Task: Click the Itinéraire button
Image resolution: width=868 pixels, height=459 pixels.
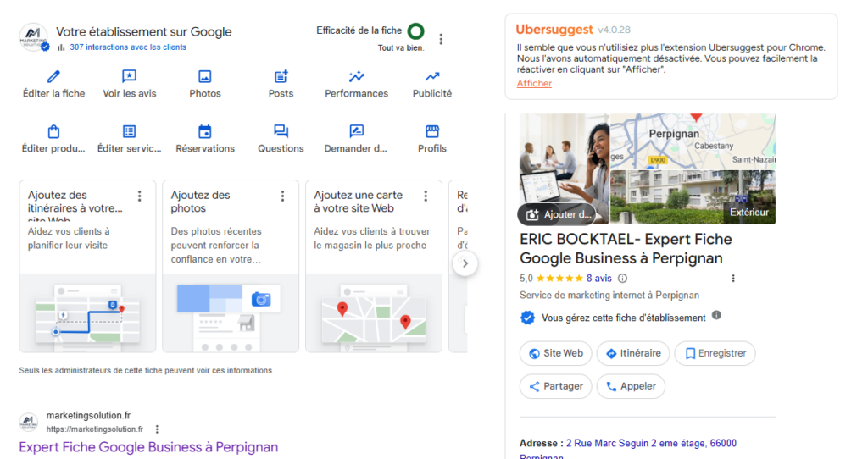Action: pos(633,353)
